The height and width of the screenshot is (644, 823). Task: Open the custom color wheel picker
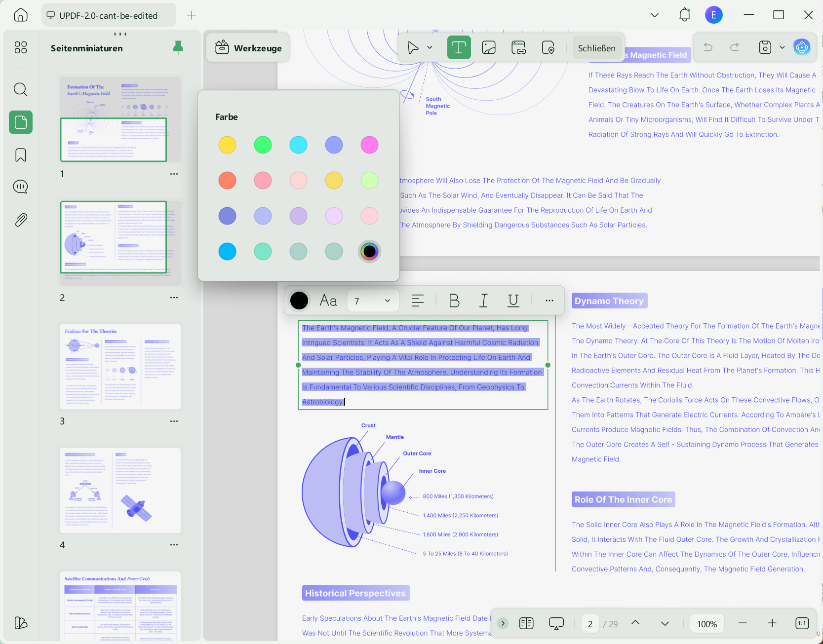coord(369,251)
